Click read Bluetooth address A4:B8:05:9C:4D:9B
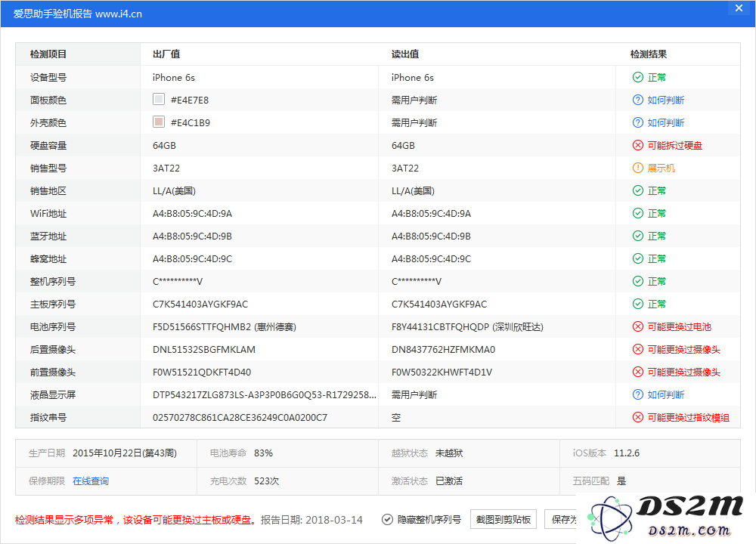Screen dimensions: 756x544 pyautogui.click(x=431, y=236)
